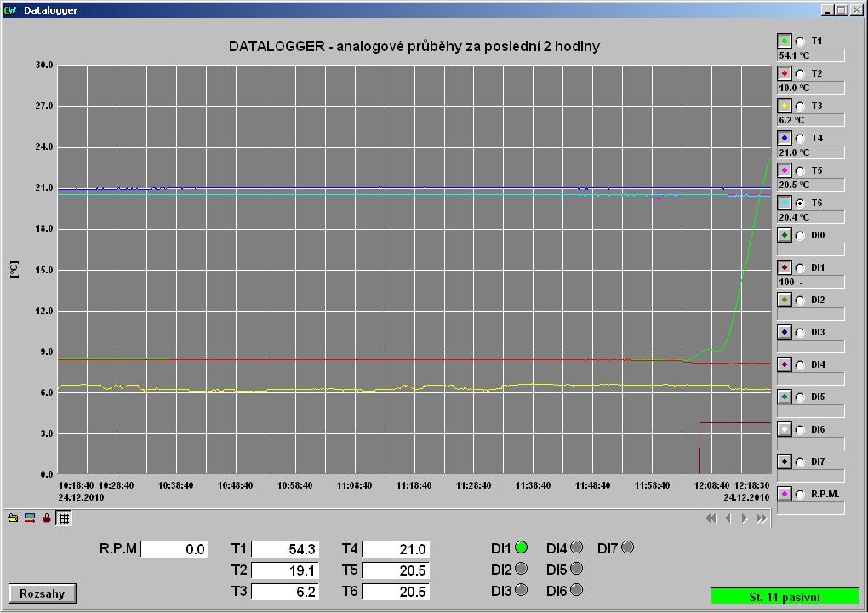The height and width of the screenshot is (613, 868).
Task: Toggle the cyan T6 trace color button
Action: click(785, 203)
